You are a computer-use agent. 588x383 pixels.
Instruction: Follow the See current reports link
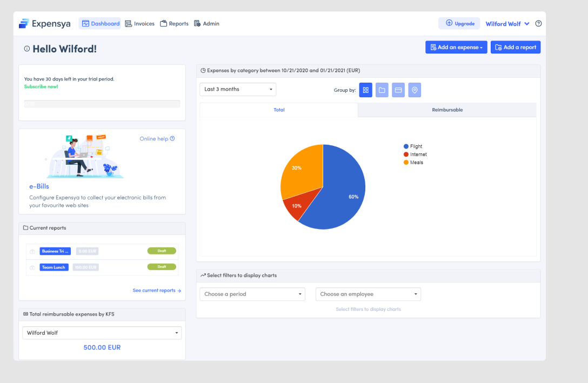point(157,291)
